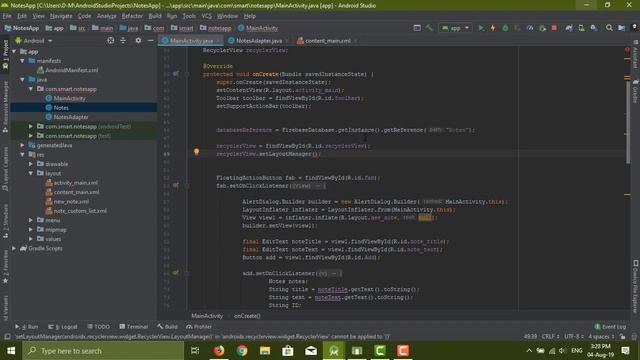The image size is (640, 360).
Task: Click the red error indicator atop editor scrollbar
Action: tap(627, 49)
